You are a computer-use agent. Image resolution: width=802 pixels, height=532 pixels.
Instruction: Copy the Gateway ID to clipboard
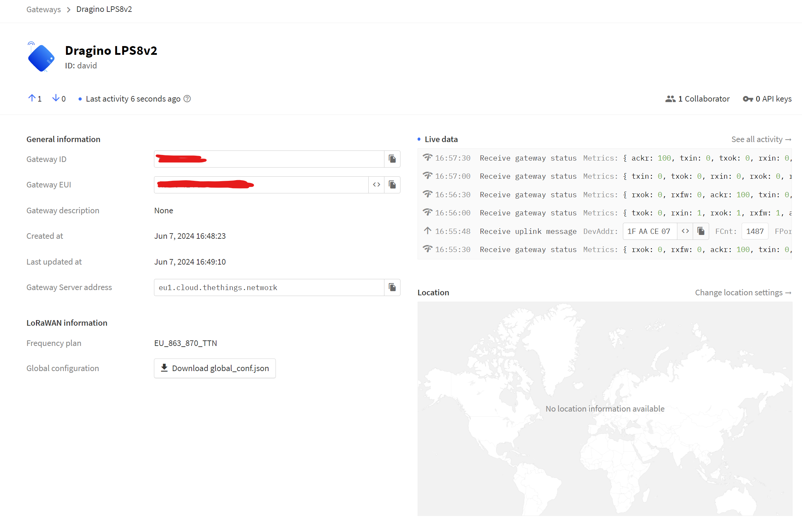pos(392,159)
